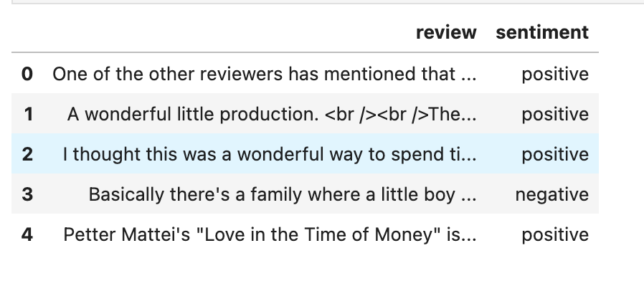The width and height of the screenshot is (644, 281).
Task: Click review 'Basically there's a family'
Action: point(283,194)
